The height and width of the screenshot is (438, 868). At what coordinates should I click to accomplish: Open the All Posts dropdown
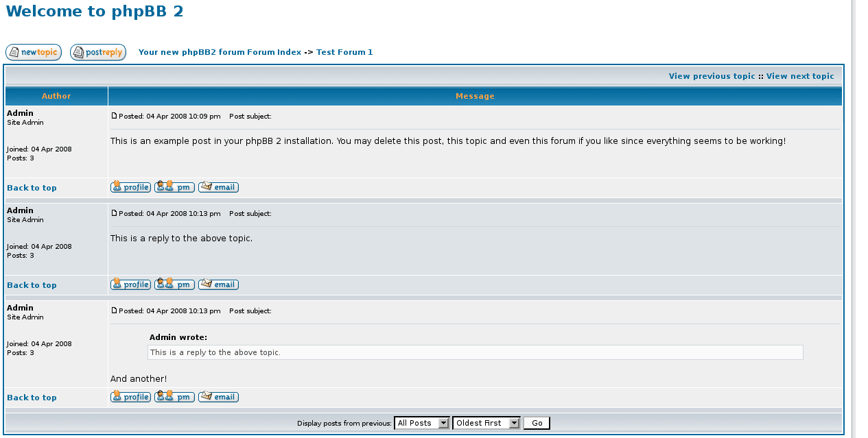(421, 423)
